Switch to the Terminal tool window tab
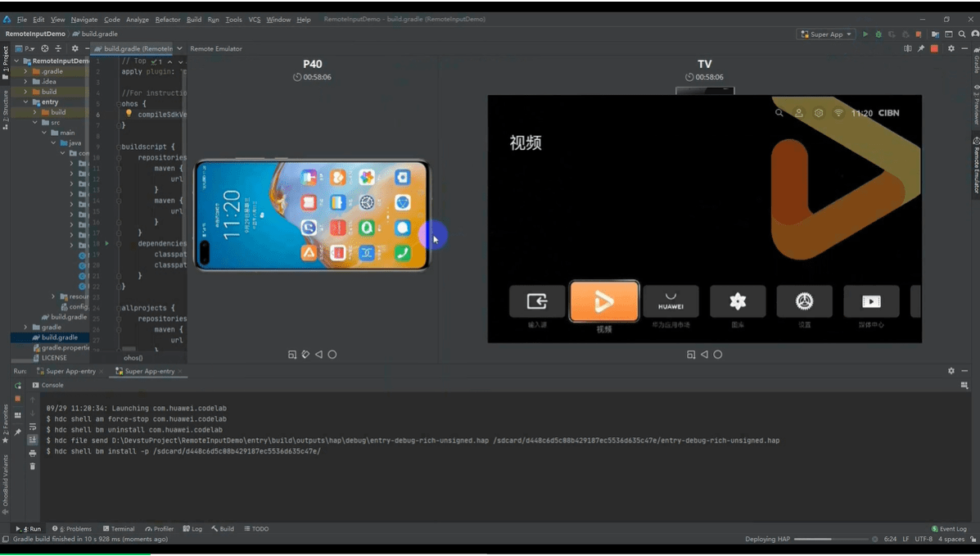Screen dimensions: 980x556 [x=119, y=529]
